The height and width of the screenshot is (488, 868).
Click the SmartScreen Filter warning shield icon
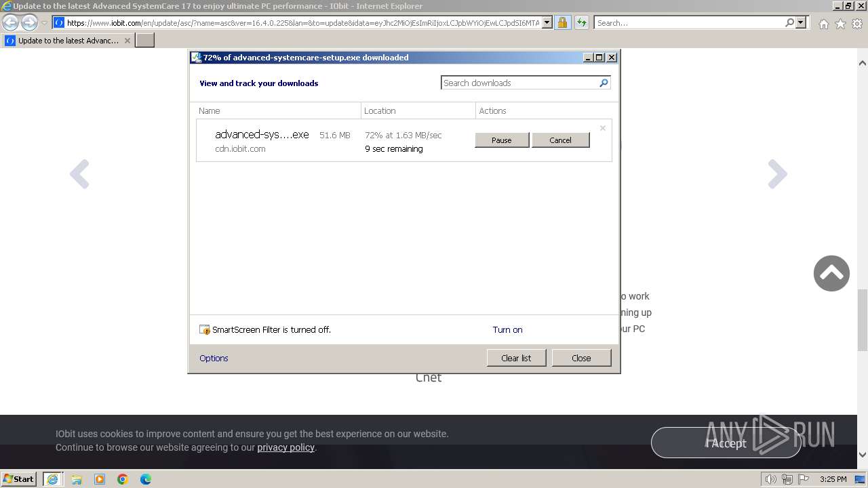205,330
